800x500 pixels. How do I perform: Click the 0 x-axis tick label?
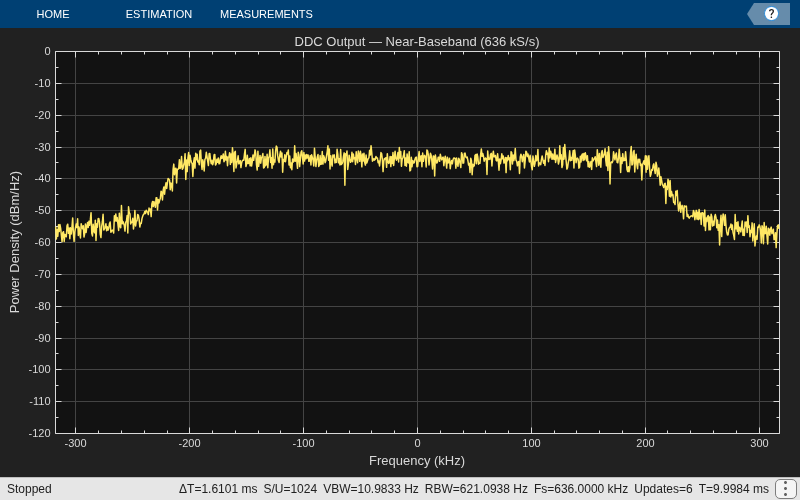(417, 443)
